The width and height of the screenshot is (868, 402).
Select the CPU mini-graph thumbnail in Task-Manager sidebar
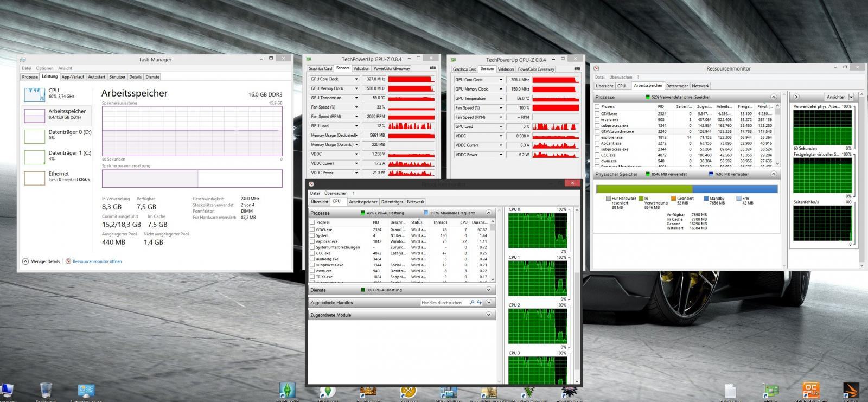34,94
